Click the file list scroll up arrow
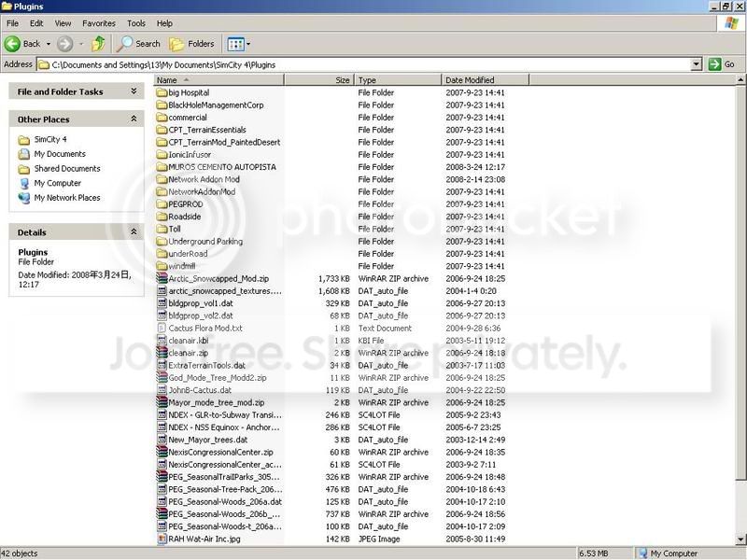 740,80
